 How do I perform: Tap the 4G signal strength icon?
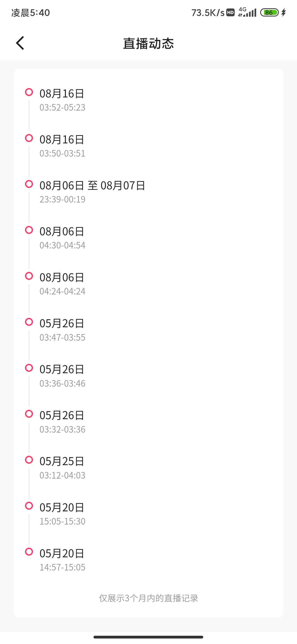[x=247, y=12]
